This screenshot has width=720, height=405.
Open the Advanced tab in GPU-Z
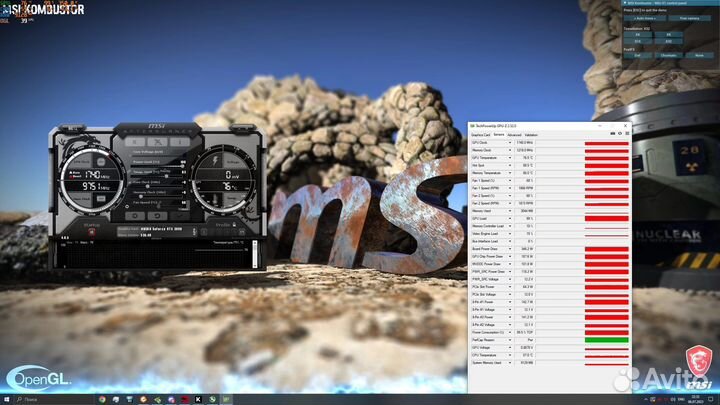coord(514,135)
